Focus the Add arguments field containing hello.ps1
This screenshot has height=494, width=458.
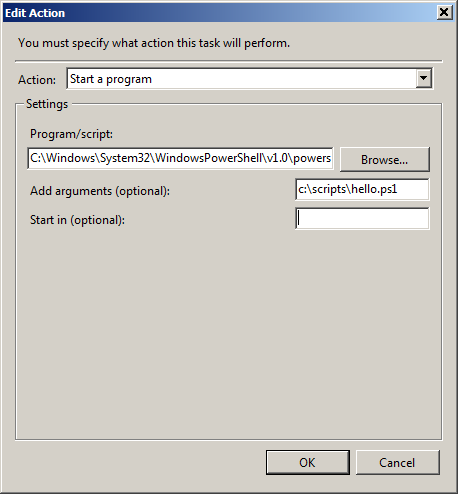pyautogui.click(x=362, y=189)
